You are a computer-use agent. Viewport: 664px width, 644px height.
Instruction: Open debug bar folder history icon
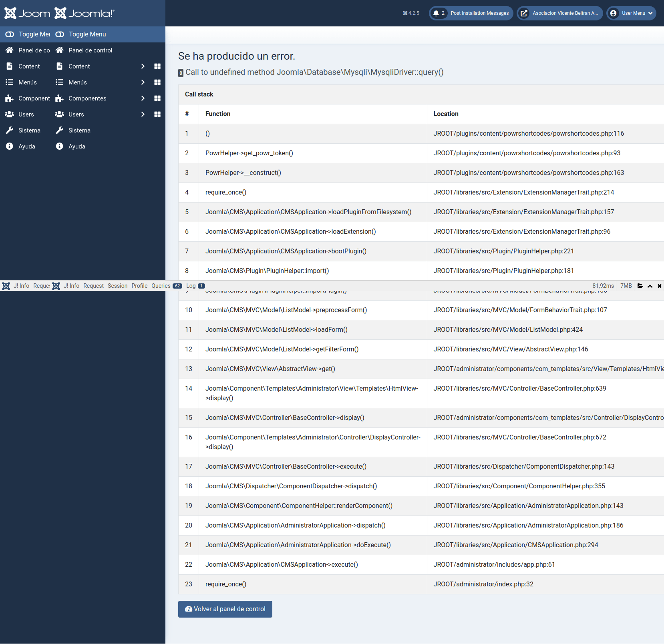pos(640,286)
